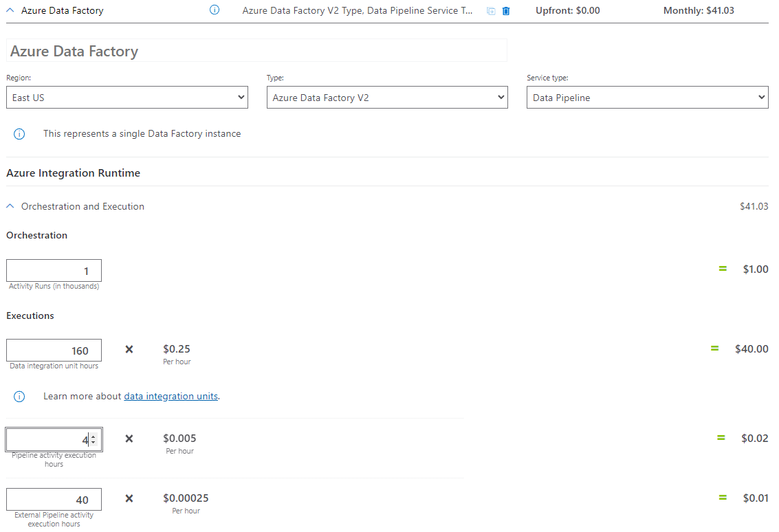Click the equals icon next to $40.00

point(714,348)
